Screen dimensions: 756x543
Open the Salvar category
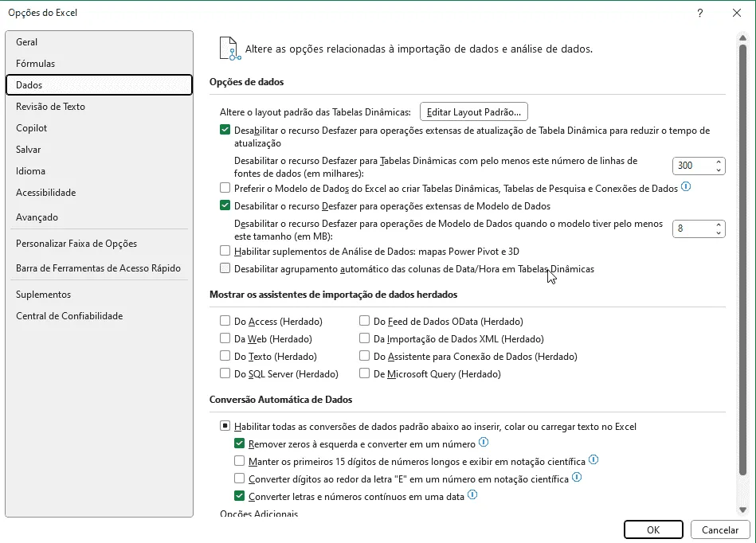click(x=99, y=150)
